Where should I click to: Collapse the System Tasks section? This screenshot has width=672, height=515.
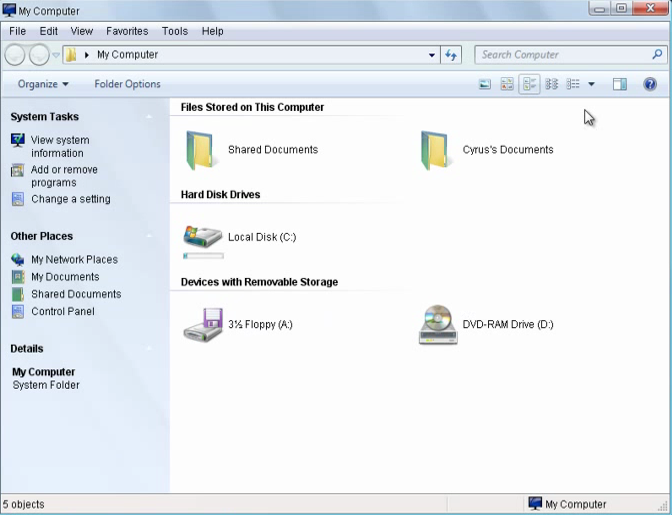click(149, 117)
